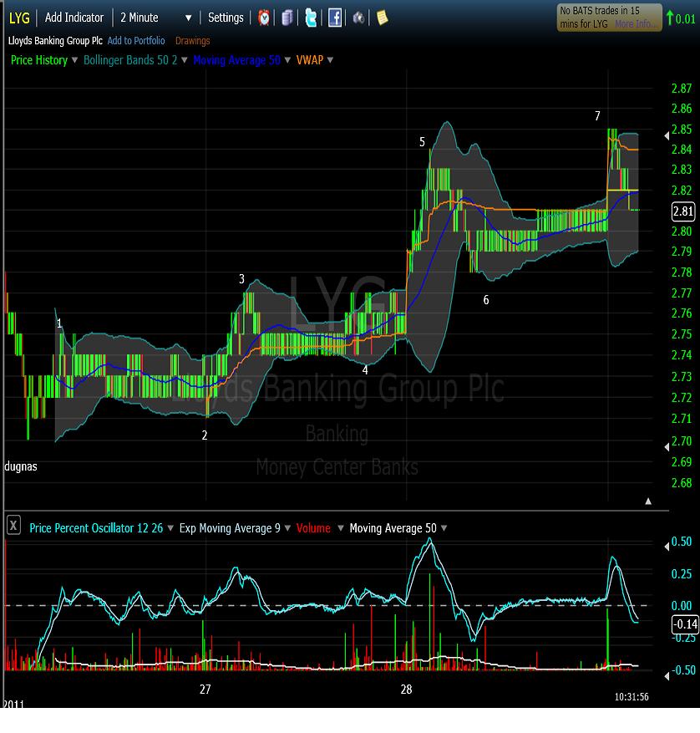The image size is (700, 733).
Task: Click the LYG ticker symbol
Action: pyautogui.click(x=19, y=18)
